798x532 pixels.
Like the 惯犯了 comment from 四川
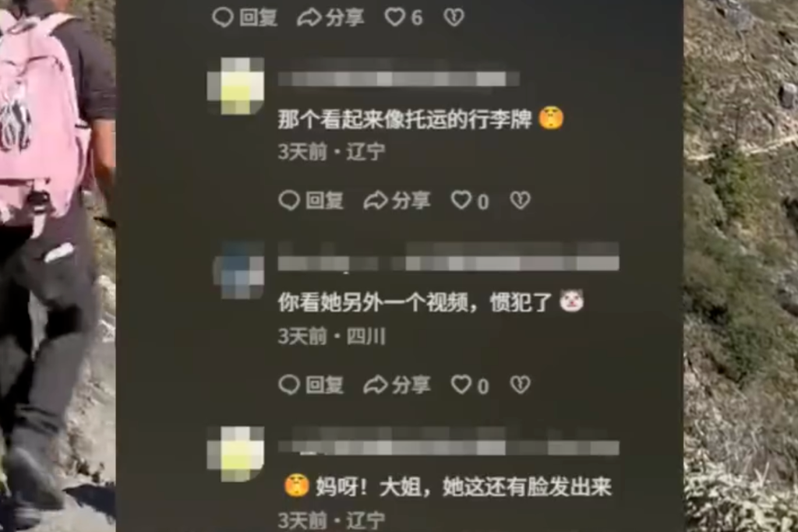coord(470,385)
